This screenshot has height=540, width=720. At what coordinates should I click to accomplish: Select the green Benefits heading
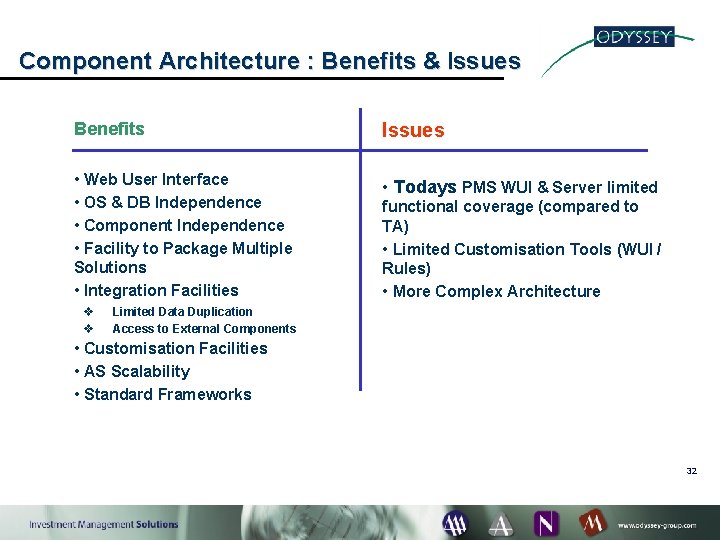109,129
